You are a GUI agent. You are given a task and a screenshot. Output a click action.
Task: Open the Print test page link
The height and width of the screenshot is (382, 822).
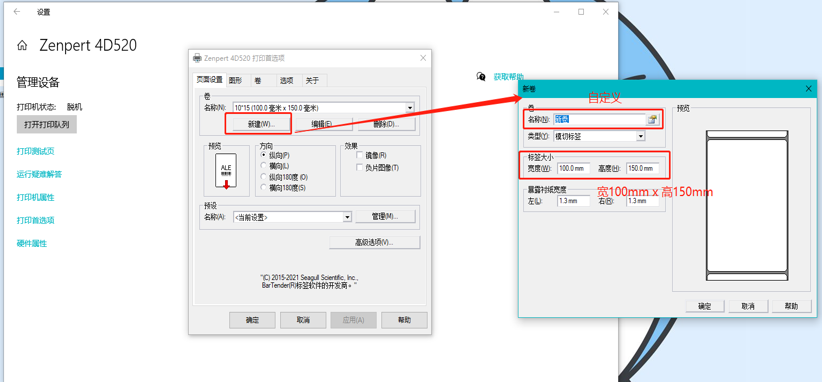(x=36, y=151)
